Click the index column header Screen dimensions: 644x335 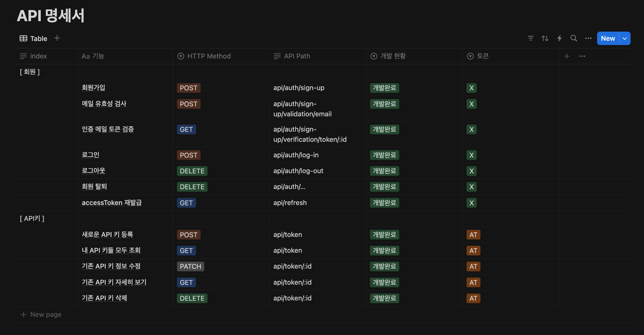38,56
